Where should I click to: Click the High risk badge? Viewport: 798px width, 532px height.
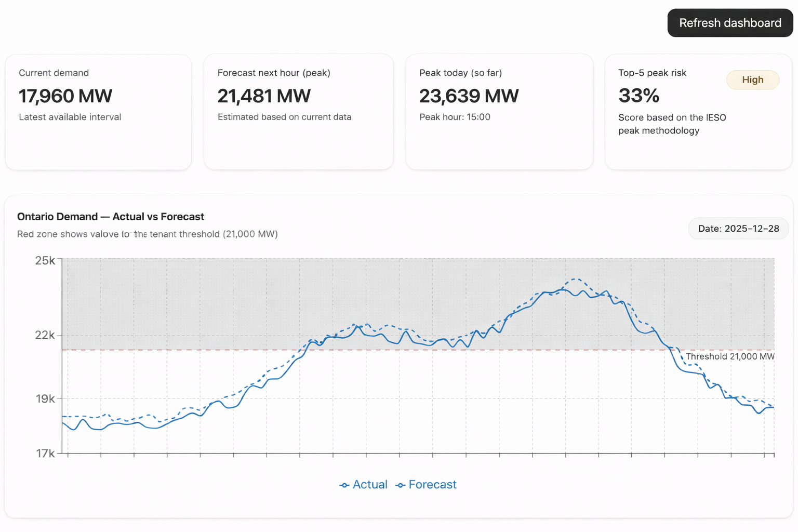(x=752, y=79)
